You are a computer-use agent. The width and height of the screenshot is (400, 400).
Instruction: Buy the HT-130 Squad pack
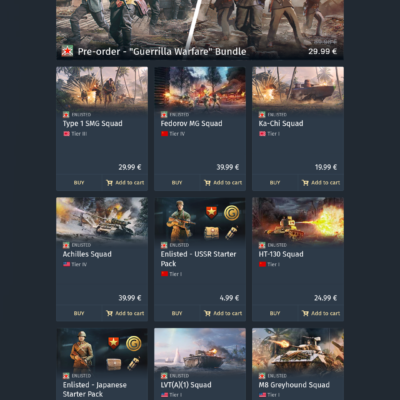pos(275,313)
